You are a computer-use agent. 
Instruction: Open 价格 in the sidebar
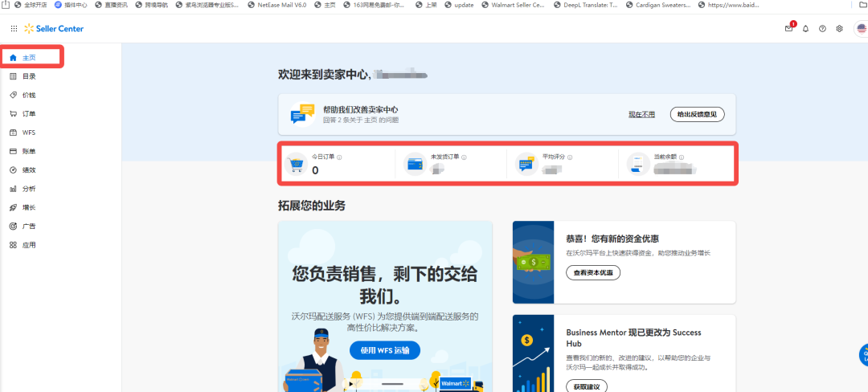pyautogui.click(x=29, y=95)
